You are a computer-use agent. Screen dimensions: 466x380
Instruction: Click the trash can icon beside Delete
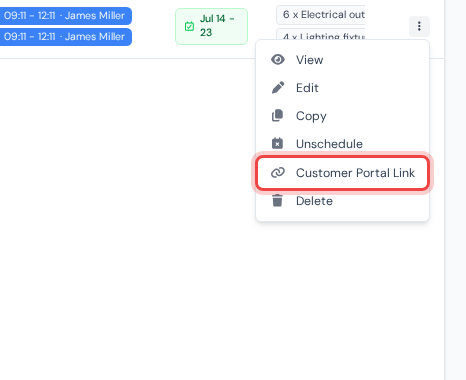tap(277, 201)
